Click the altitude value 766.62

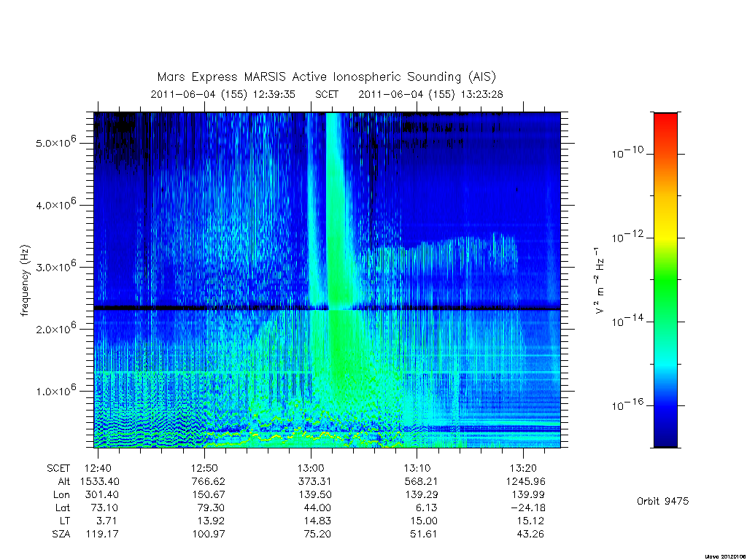tap(208, 482)
